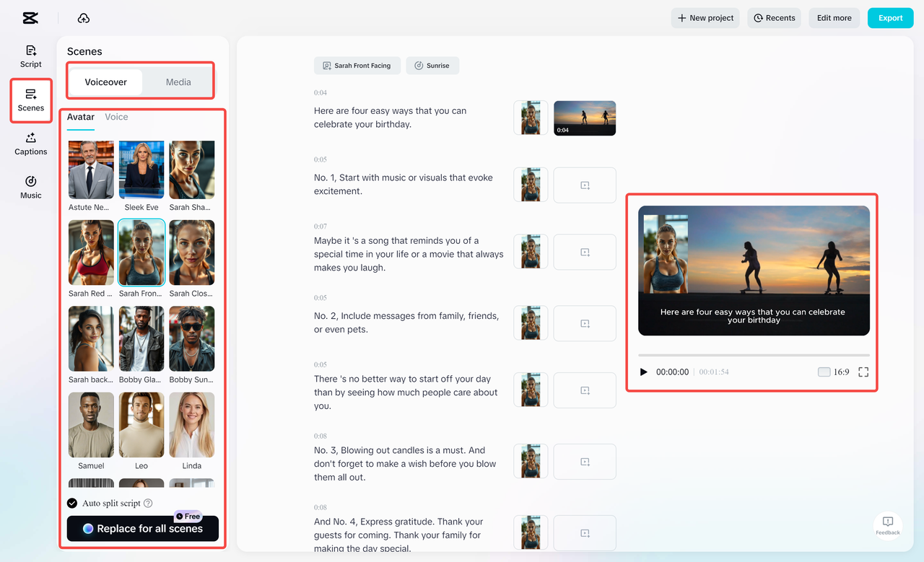Enter fullscreen preview mode

coord(863,372)
